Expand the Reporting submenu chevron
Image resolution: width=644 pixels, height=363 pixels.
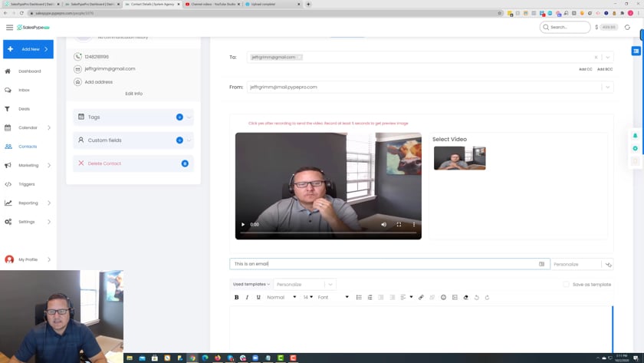click(49, 203)
